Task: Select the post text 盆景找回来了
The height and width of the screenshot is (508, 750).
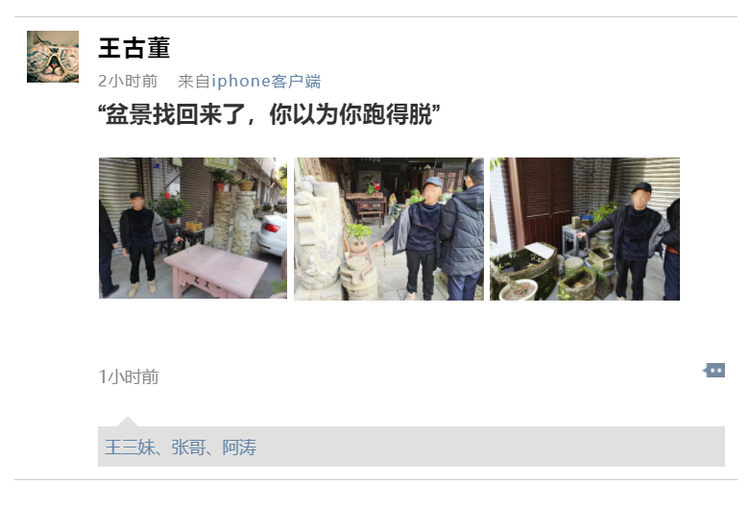Action: coord(175,114)
